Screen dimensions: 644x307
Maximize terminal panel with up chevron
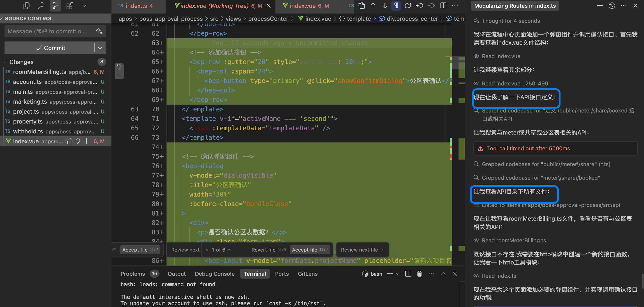click(443, 274)
